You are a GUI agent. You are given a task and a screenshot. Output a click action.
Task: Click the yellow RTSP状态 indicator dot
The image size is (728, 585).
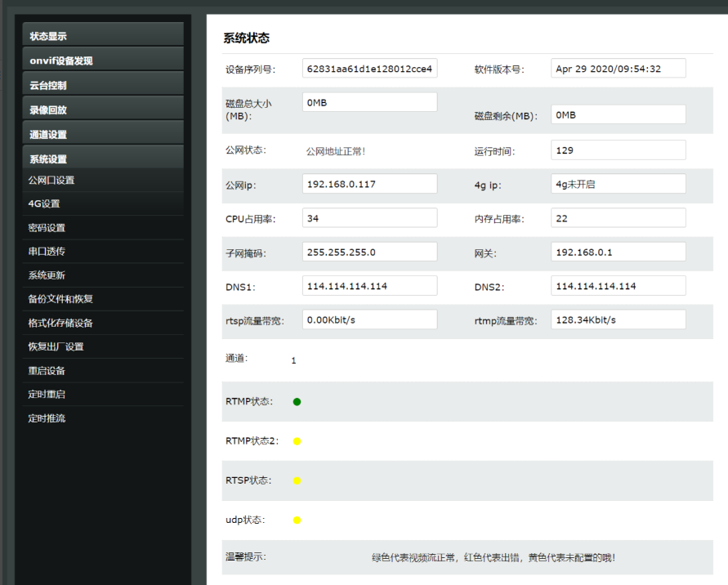(297, 480)
